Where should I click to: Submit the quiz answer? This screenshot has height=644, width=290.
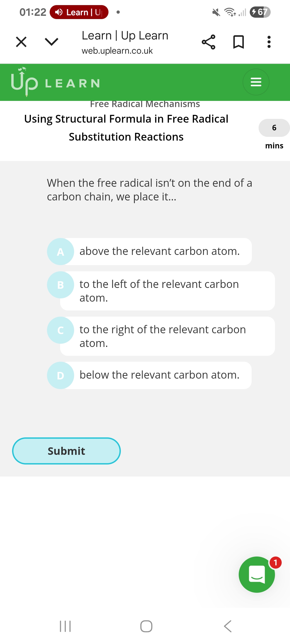coord(66,451)
